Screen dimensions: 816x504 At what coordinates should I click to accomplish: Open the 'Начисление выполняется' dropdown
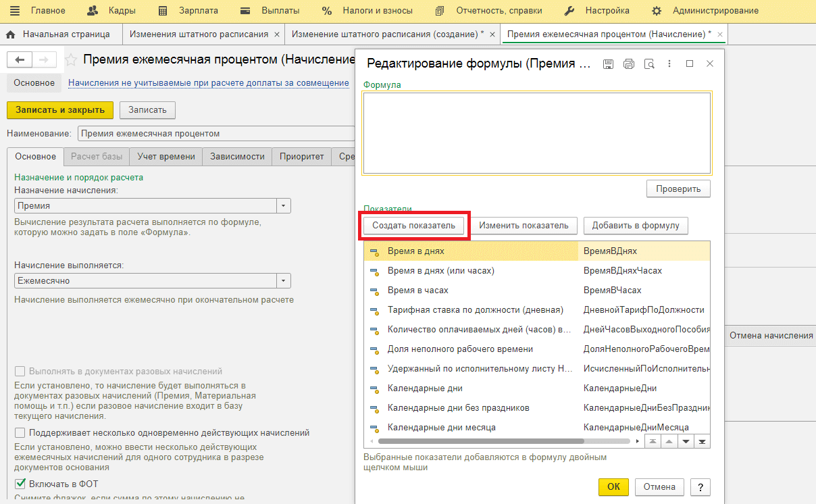(284, 281)
